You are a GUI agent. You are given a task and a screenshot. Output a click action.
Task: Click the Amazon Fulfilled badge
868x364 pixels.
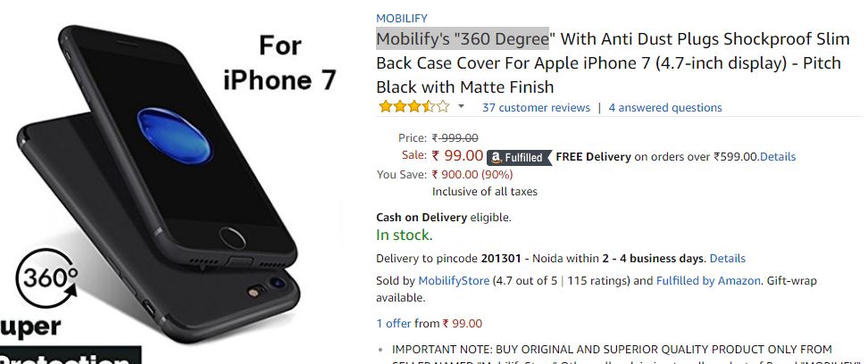[x=519, y=158]
